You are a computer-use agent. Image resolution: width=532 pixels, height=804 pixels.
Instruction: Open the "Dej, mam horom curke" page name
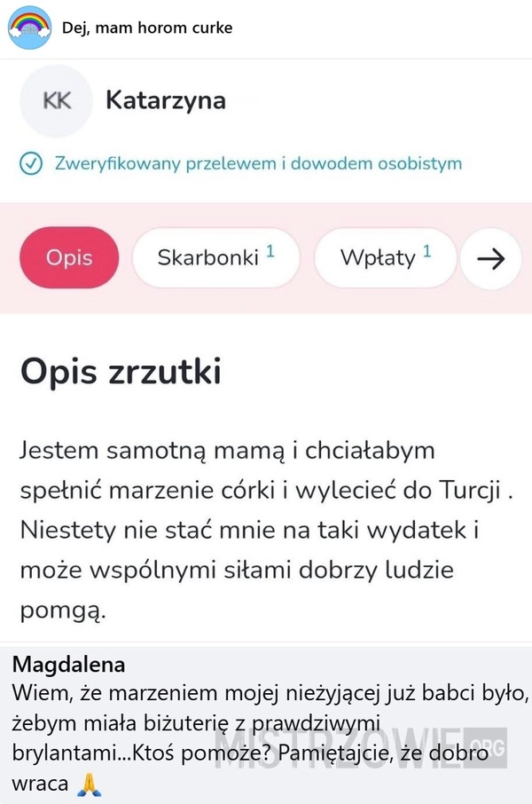click(x=147, y=28)
